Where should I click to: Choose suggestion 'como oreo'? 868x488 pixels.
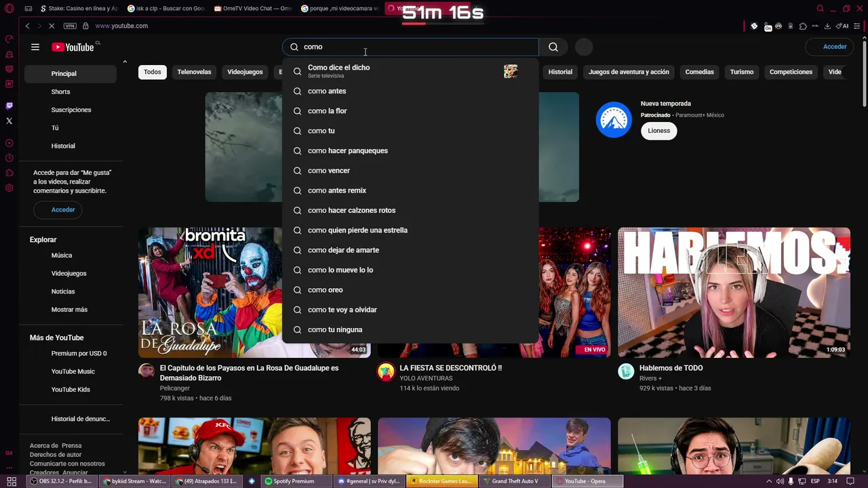[410, 290]
